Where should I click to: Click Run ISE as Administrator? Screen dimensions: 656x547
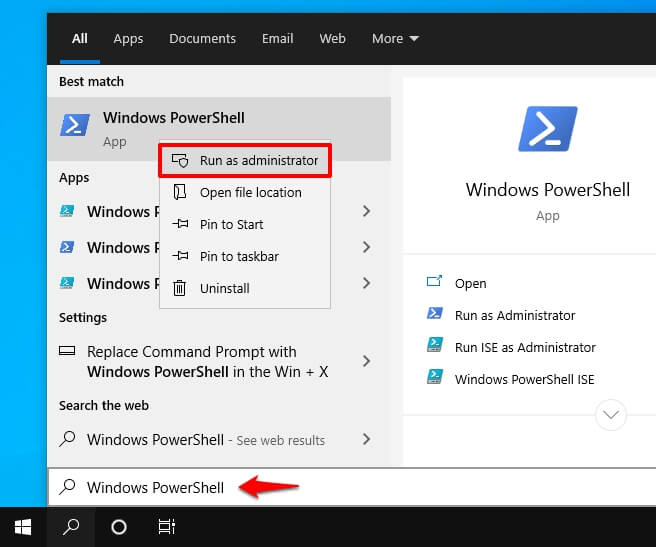pyautogui.click(x=525, y=347)
